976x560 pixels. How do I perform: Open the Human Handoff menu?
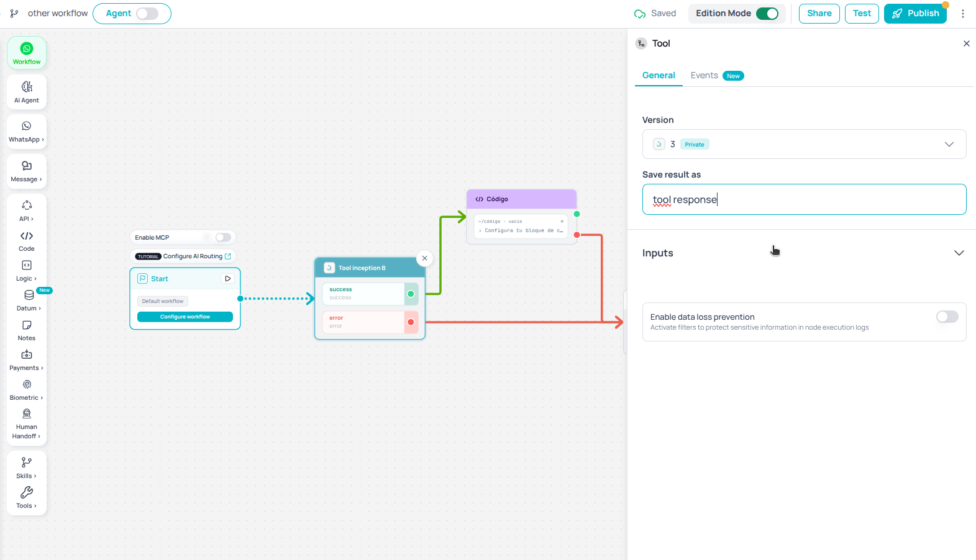coord(27,423)
